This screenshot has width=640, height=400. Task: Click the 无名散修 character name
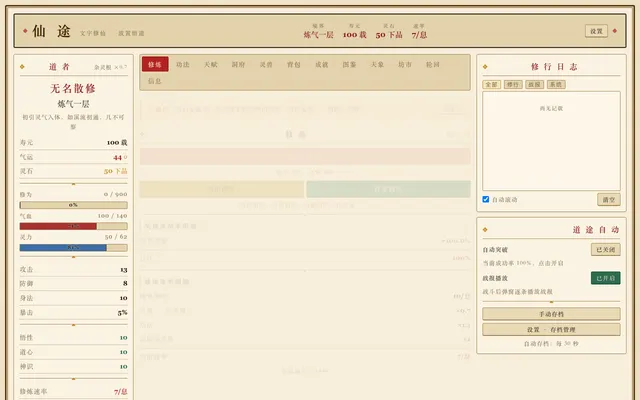[73, 88]
